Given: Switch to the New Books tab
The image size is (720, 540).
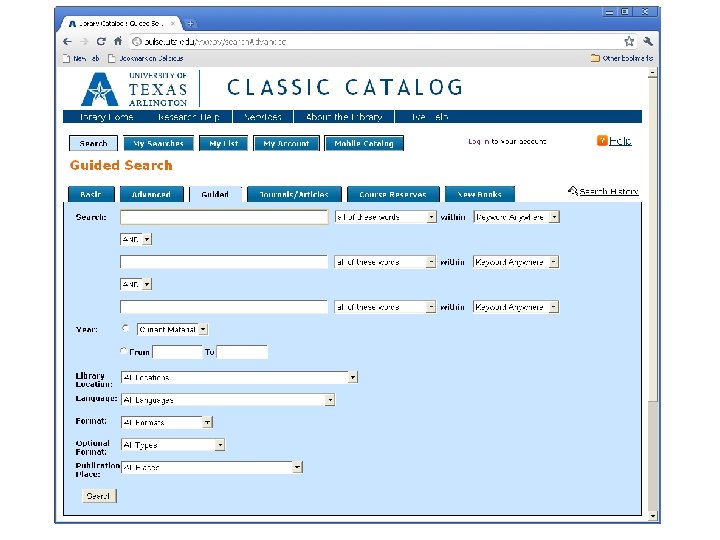Looking at the screenshot, I should [x=480, y=194].
